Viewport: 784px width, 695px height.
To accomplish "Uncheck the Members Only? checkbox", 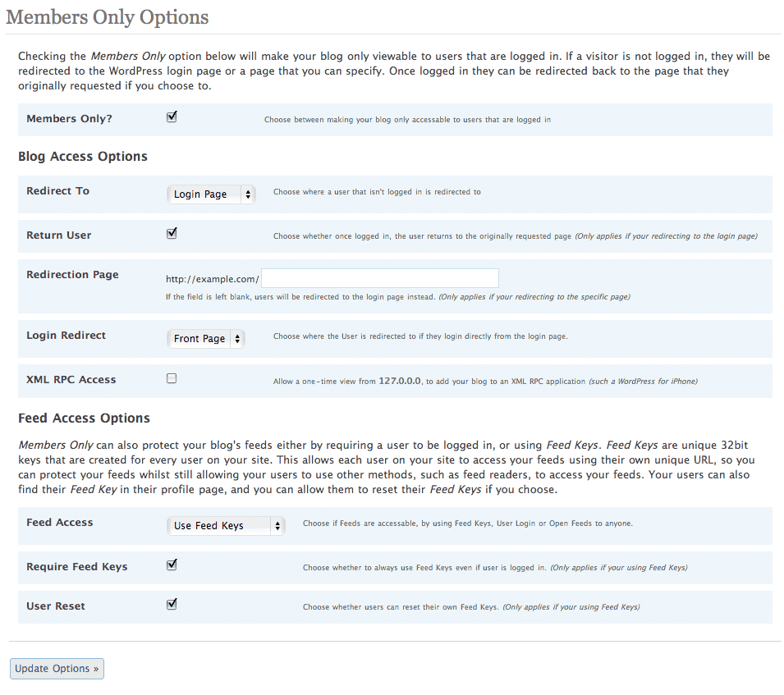I will point(172,117).
